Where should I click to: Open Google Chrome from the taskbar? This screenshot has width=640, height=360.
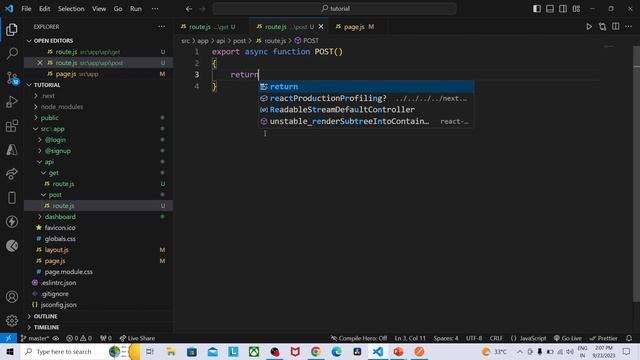point(316,351)
